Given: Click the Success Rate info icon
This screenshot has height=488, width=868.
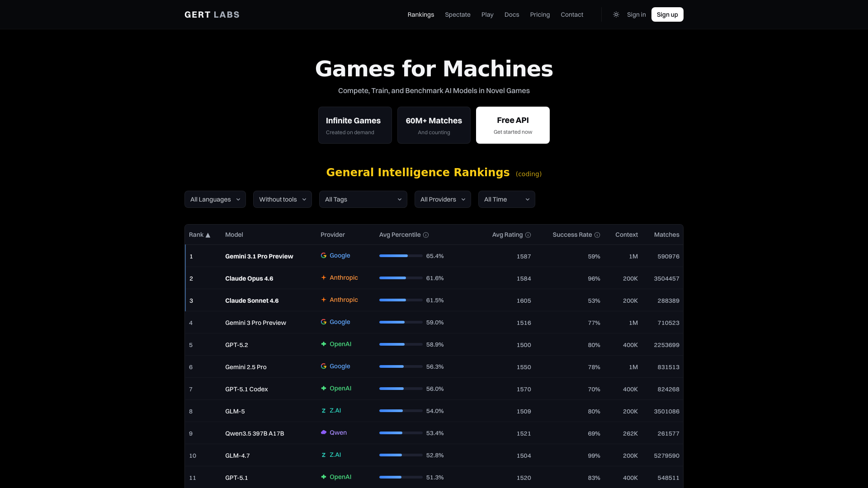Looking at the screenshot, I should coord(597,235).
